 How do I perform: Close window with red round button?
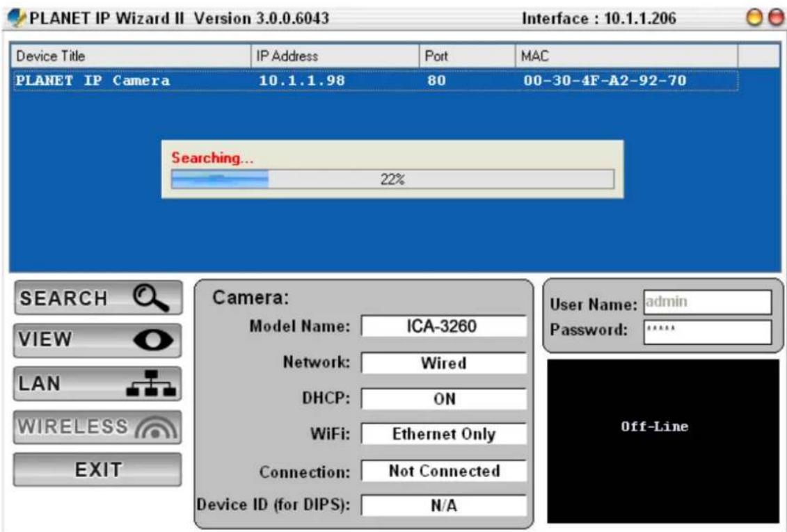(777, 17)
